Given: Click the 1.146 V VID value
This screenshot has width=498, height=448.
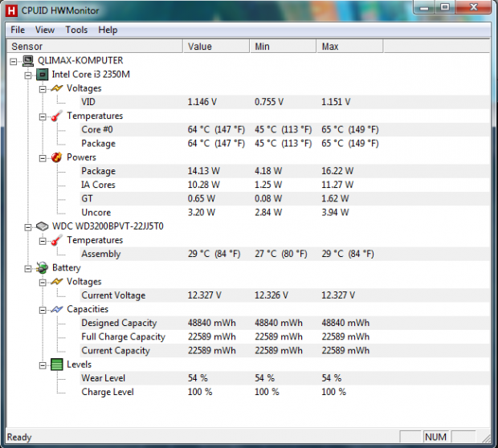Looking at the screenshot, I should coord(202,102).
